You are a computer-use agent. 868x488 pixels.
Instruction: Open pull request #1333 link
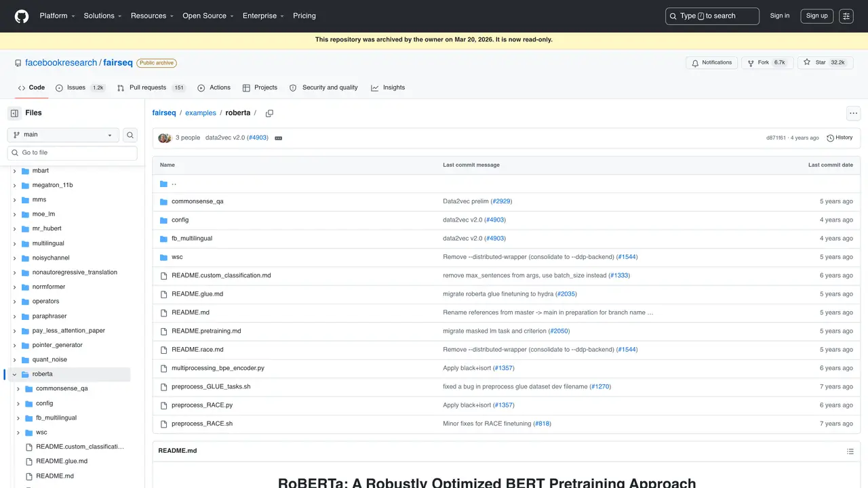click(619, 276)
